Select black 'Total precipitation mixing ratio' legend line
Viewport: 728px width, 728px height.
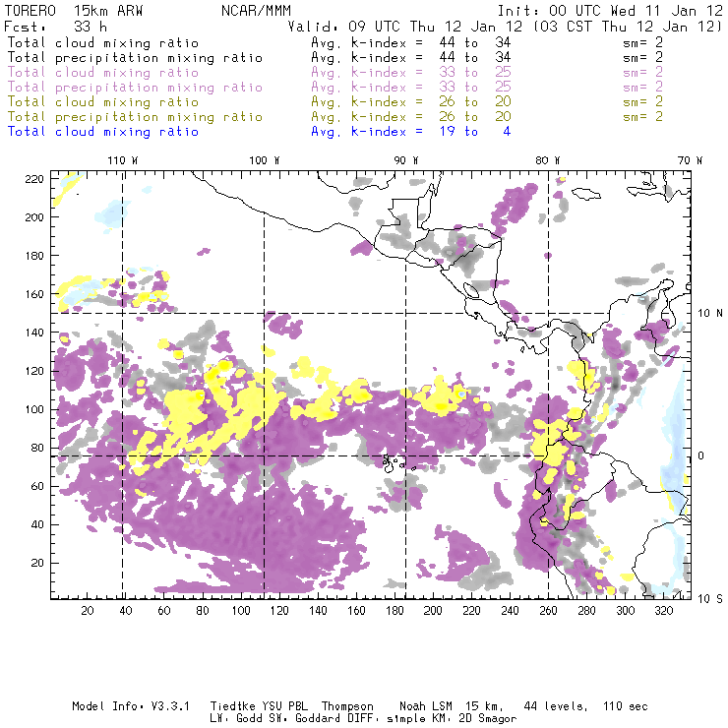(x=135, y=58)
